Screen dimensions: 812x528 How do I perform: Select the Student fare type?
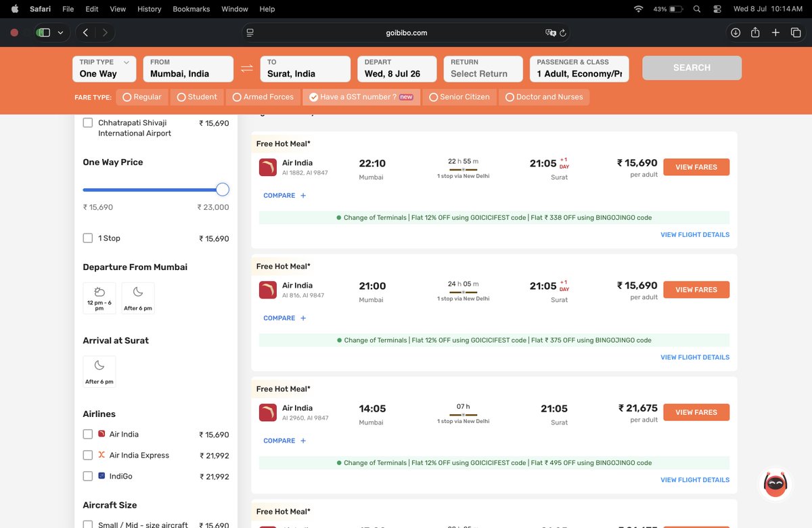197,97
